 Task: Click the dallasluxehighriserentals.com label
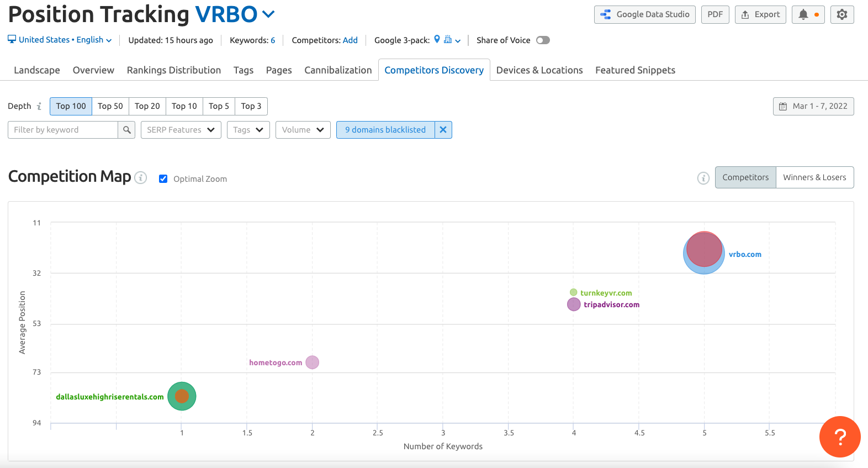(x=110, y=397)
